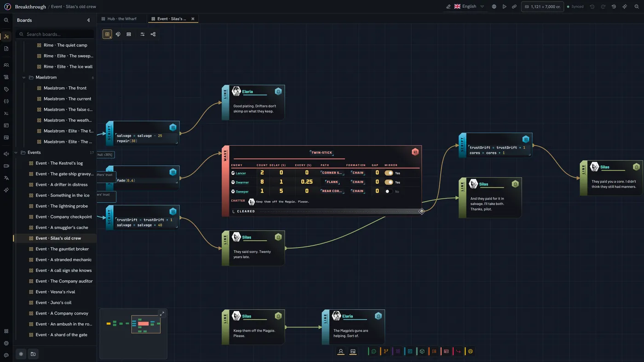
Task: Open the sliders settings icon in canvas toolbar
Action: point(142,34)
